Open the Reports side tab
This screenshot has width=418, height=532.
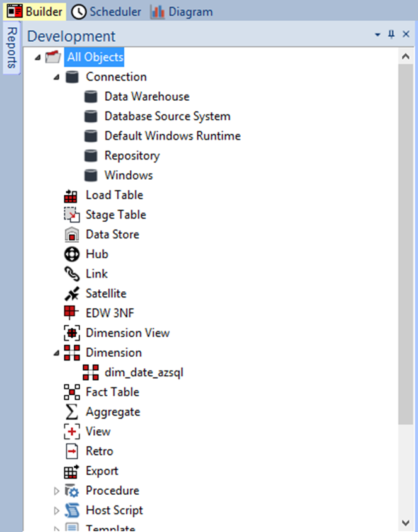(11, 48)
